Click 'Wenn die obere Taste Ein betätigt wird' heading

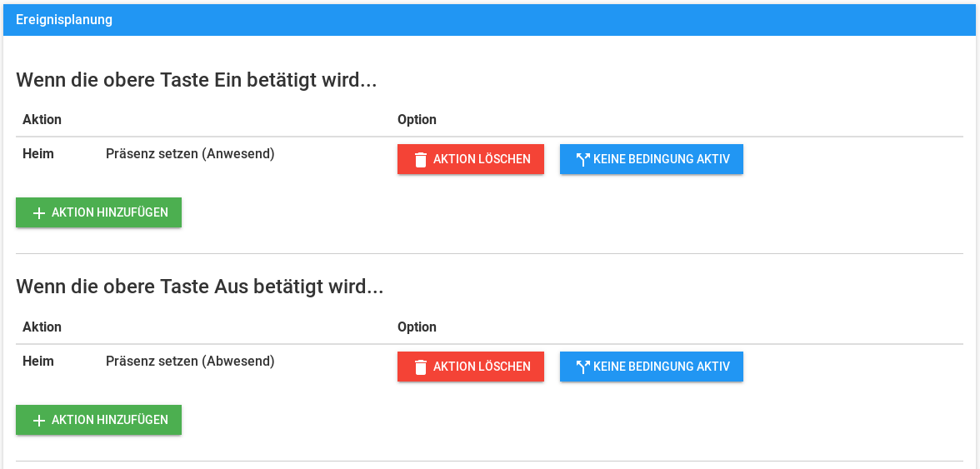197,80
